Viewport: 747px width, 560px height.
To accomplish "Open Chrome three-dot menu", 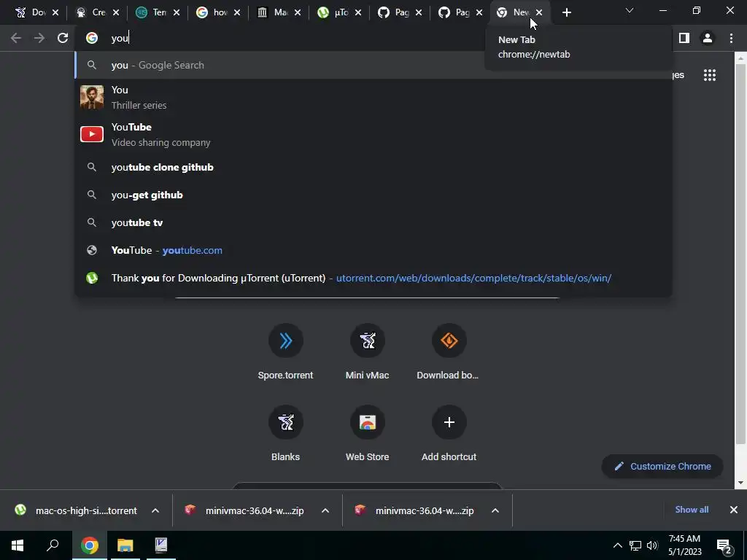I will [731, 38].
